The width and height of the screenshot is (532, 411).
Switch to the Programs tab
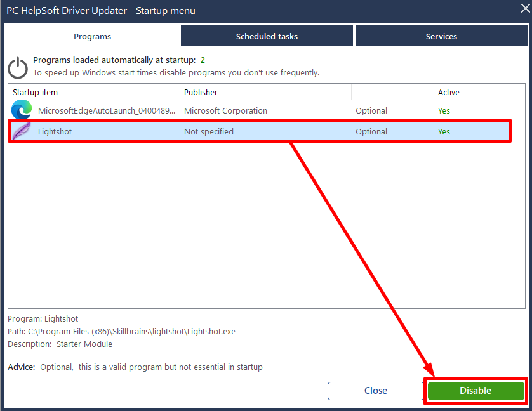[92, 36]
